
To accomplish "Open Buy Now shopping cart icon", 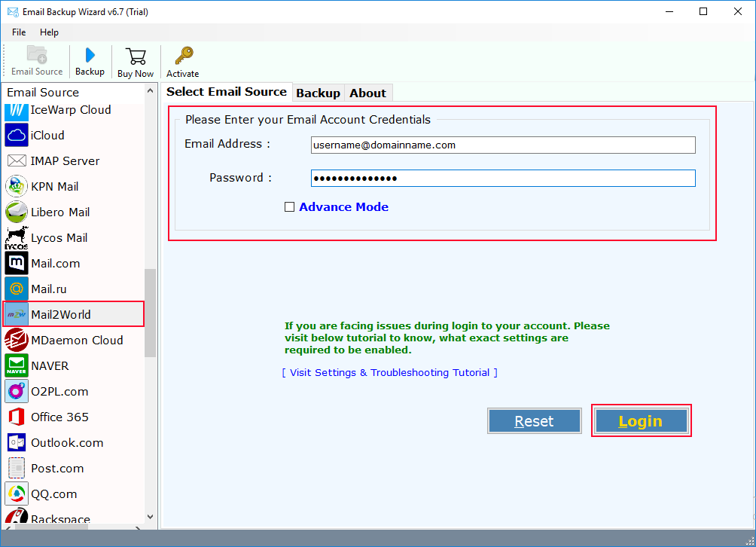I will tap(136, 57).
